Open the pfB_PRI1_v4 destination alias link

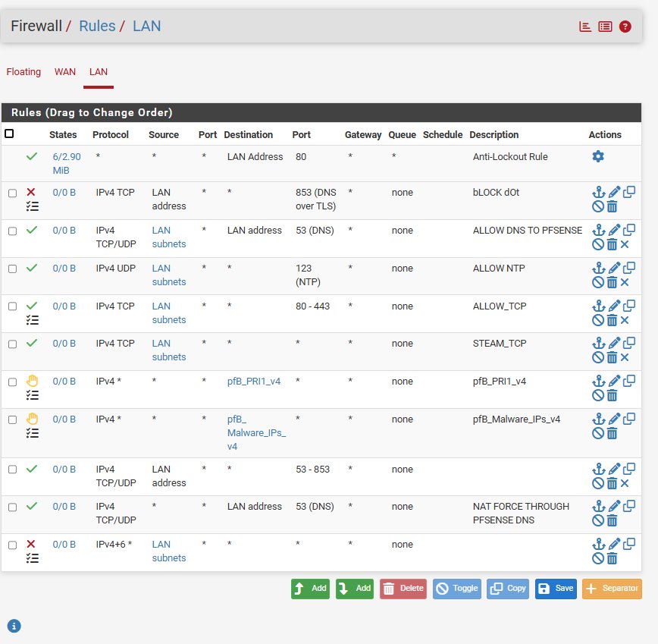pyautogui.click(x=254, y=382)
